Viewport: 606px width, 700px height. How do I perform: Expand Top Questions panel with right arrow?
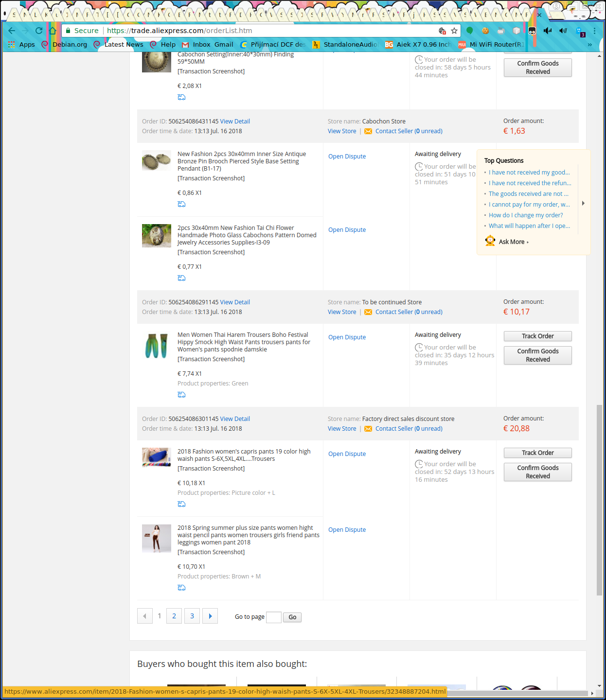pos(583,203)
